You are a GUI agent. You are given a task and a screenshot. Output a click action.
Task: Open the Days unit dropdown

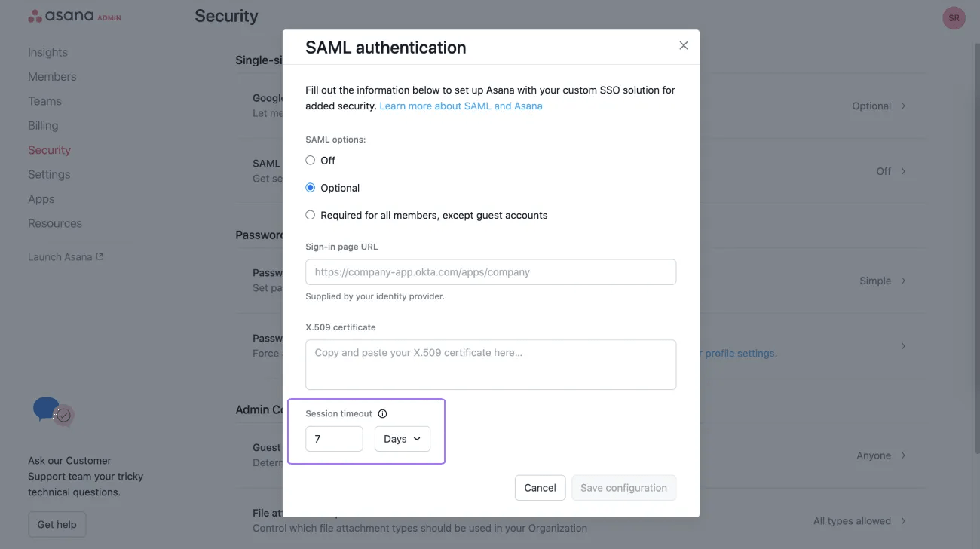[402, 438]
